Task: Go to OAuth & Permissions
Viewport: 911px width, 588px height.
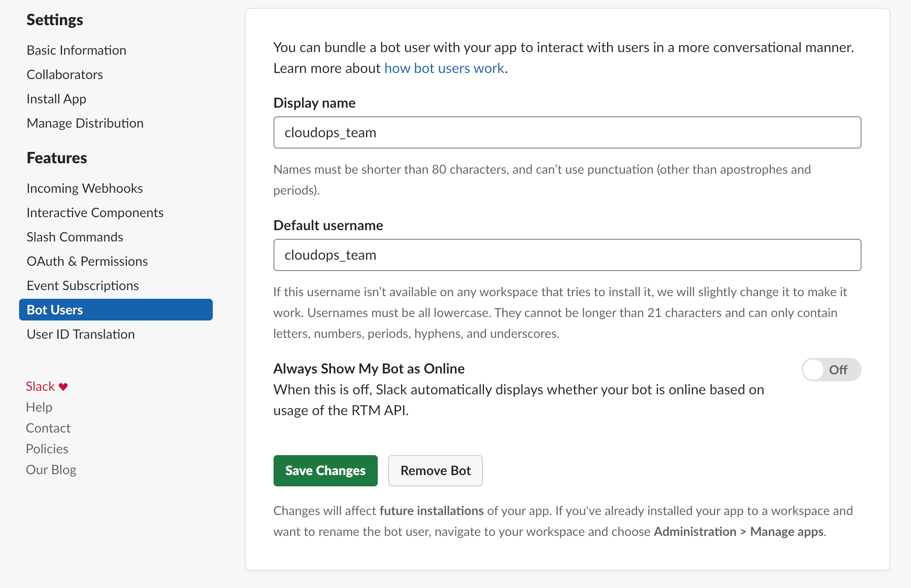Action: click(87, 261)
